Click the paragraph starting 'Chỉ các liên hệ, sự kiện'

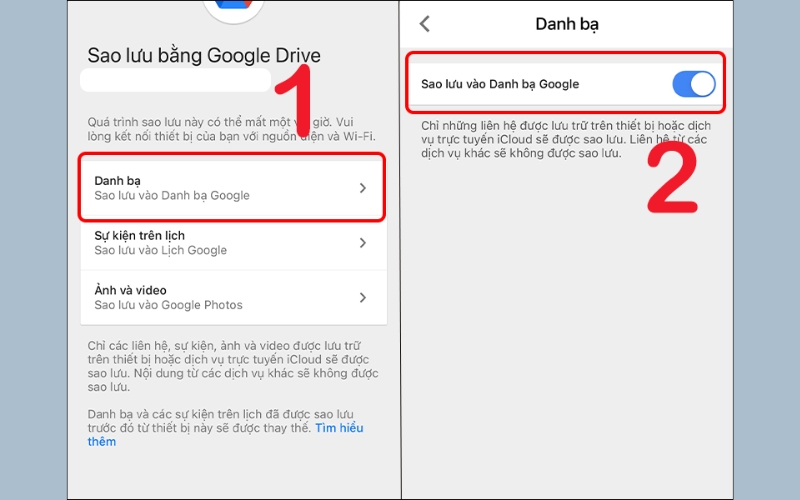tap(233, 366)
